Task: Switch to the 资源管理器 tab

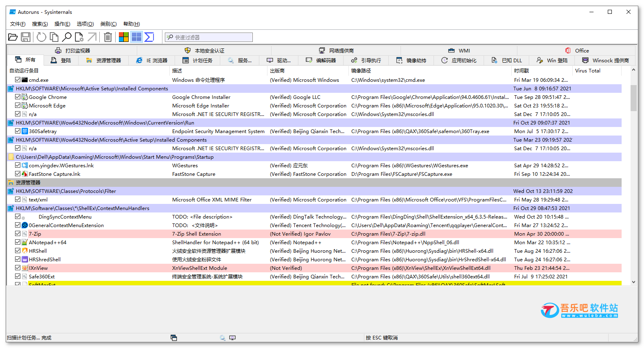Action: 104,60
